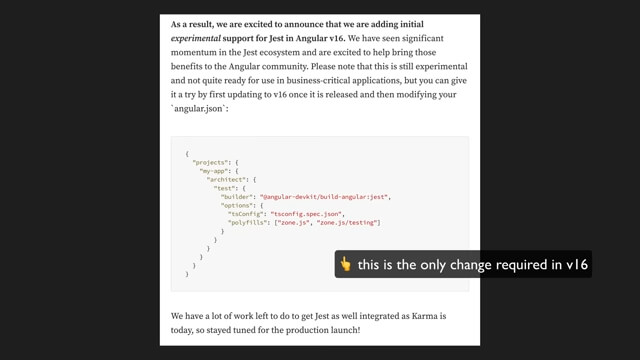Click the "this is the only change required in v16" caption

[473, 264]
